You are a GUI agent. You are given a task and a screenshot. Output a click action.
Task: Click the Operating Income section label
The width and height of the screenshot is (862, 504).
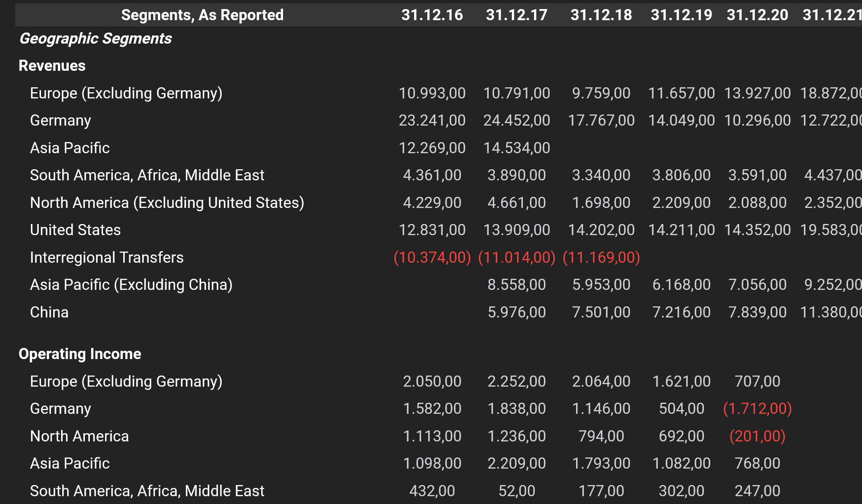click(80, 354)
